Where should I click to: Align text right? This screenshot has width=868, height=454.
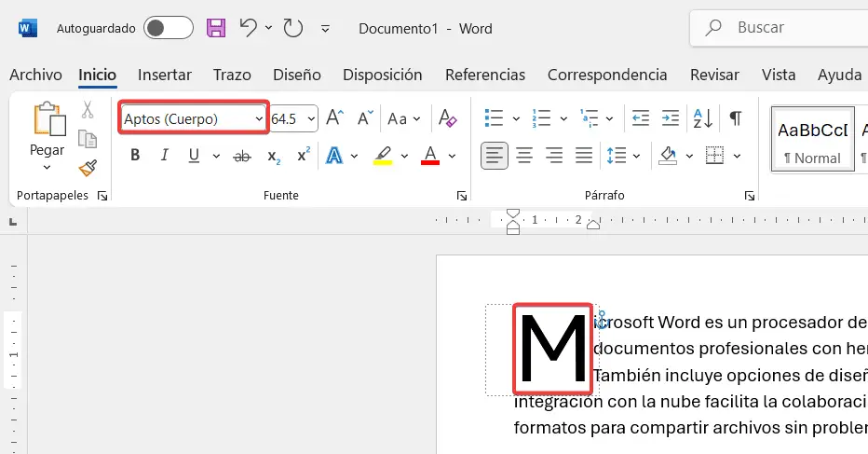point(554,156)
